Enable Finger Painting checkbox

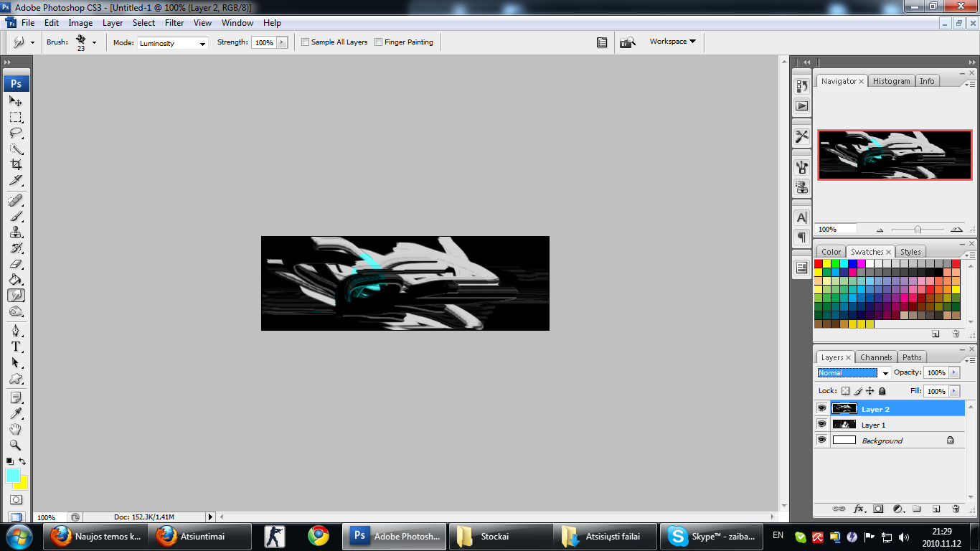coord(379,42)
